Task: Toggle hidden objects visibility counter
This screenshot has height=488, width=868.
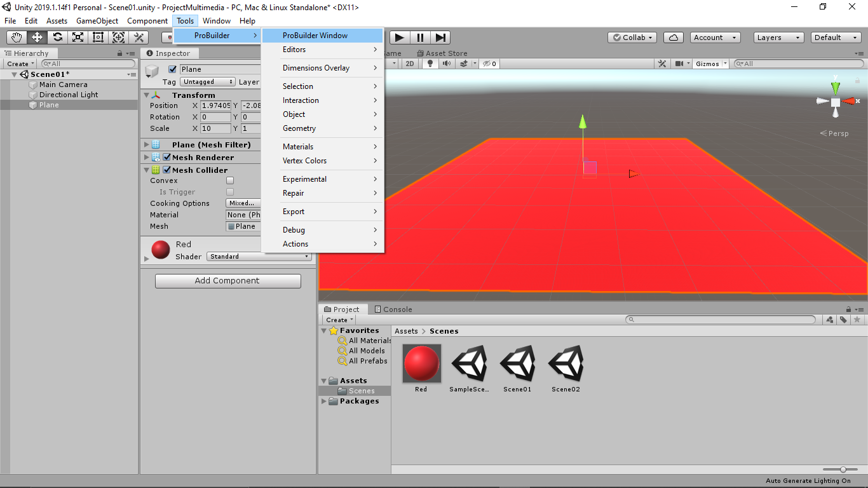Action: point(489,64)
